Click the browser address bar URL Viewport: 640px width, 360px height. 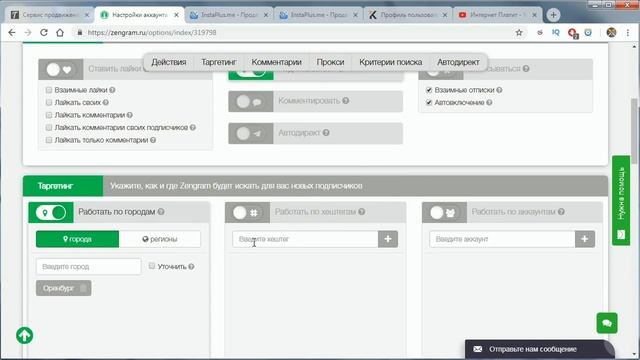coord(152,33)
